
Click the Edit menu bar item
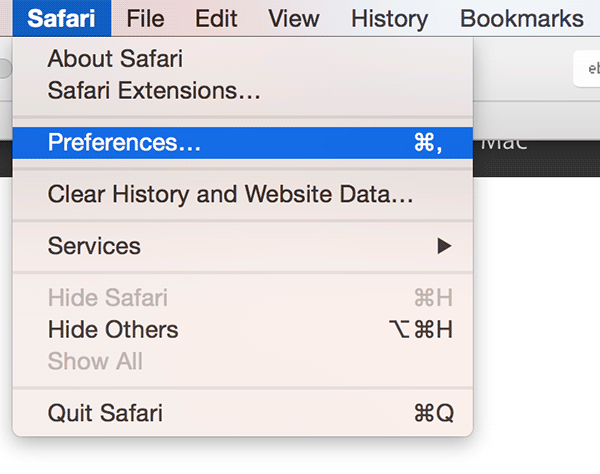217,18
